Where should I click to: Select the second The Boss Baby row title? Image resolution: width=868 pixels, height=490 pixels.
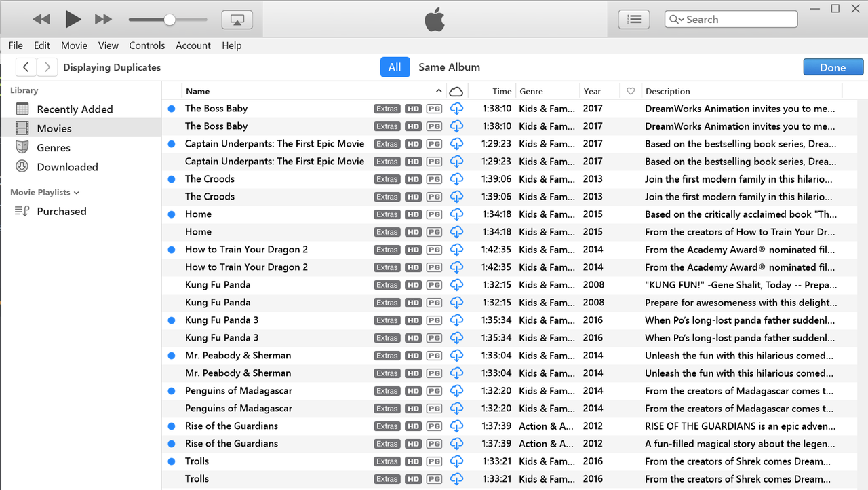point(216,126)
